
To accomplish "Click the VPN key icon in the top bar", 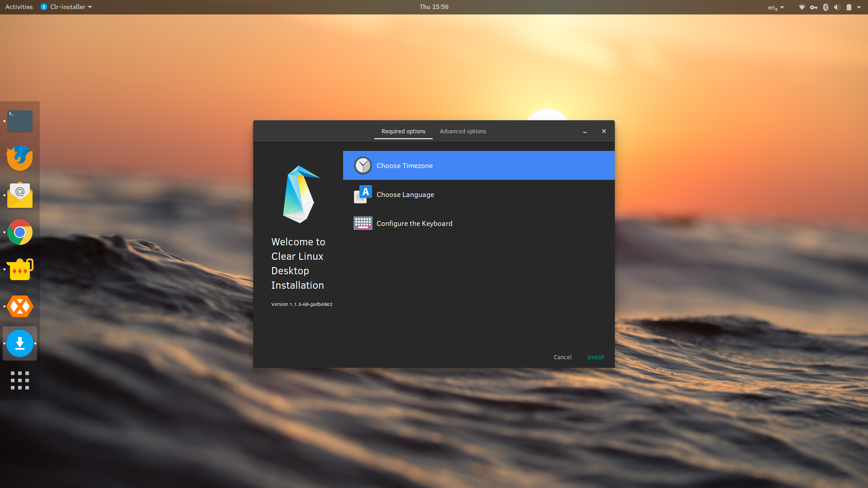I will (814, 7).
